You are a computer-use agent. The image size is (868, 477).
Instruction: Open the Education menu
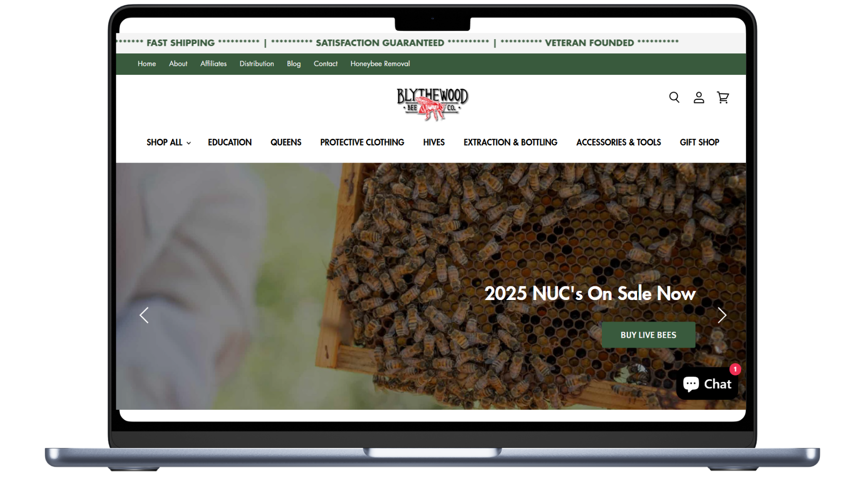pos(229,142)
